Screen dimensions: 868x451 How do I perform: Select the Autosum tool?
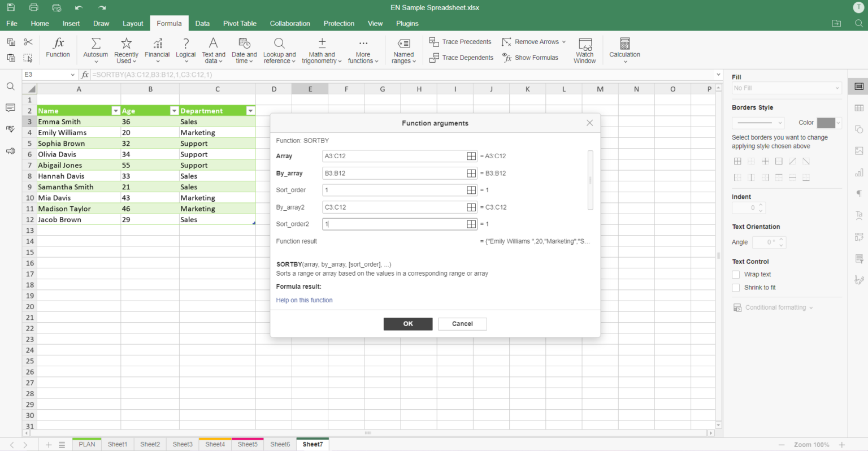click(x=95, y=50)
